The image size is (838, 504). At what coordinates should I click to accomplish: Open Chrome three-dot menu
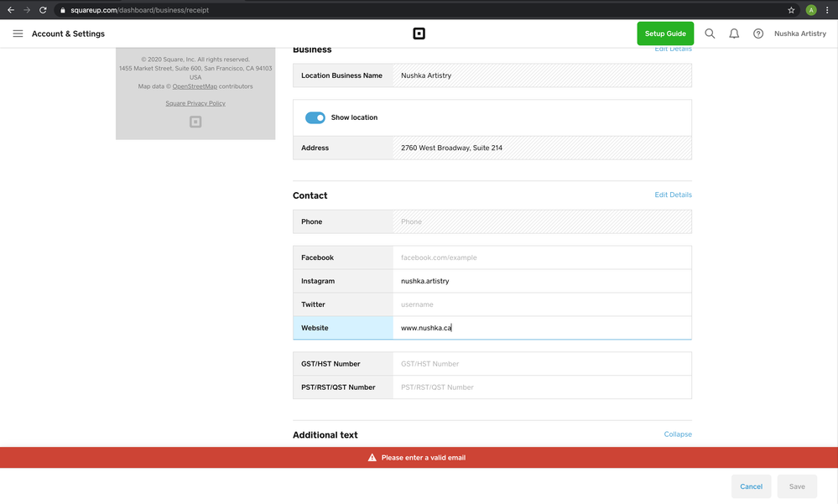(x=827, y=10)
